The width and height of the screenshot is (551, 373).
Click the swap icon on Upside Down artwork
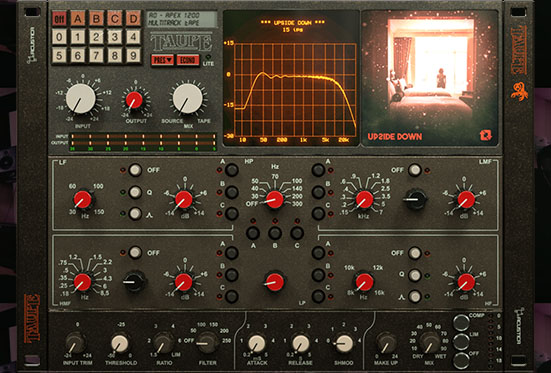(486, 135)
